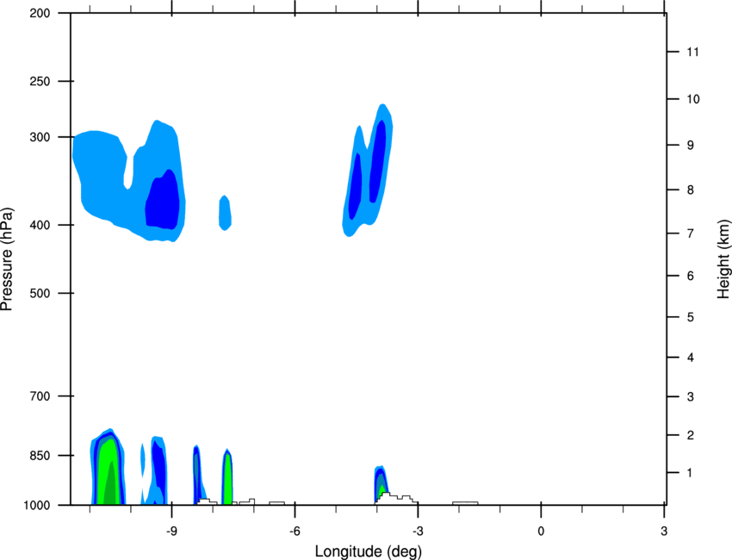Click the 200 pressure tick label
The height and width of the screenshot is (560, 732).
(40, 13)
